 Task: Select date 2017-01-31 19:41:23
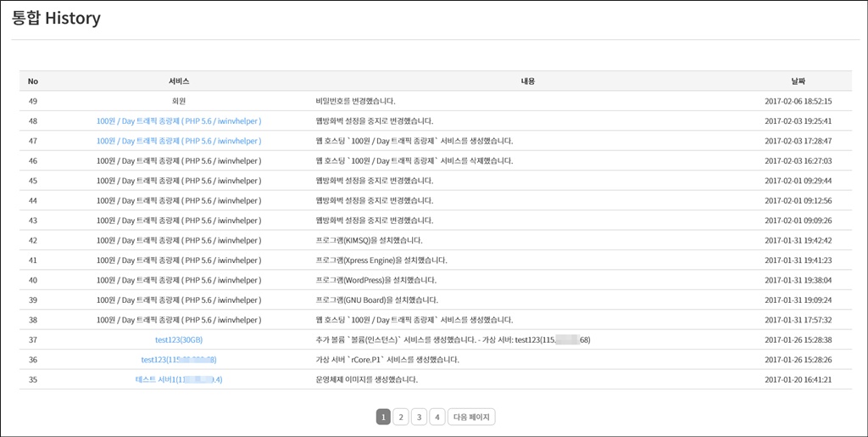pyautogui.click(x=798, y=261)
